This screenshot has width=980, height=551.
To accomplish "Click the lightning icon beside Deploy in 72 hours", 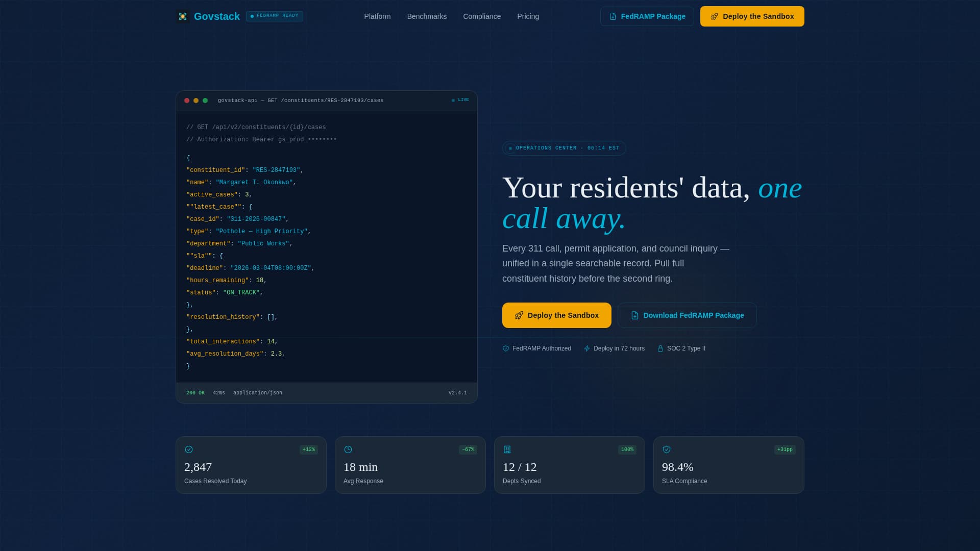I will (587, 348).
